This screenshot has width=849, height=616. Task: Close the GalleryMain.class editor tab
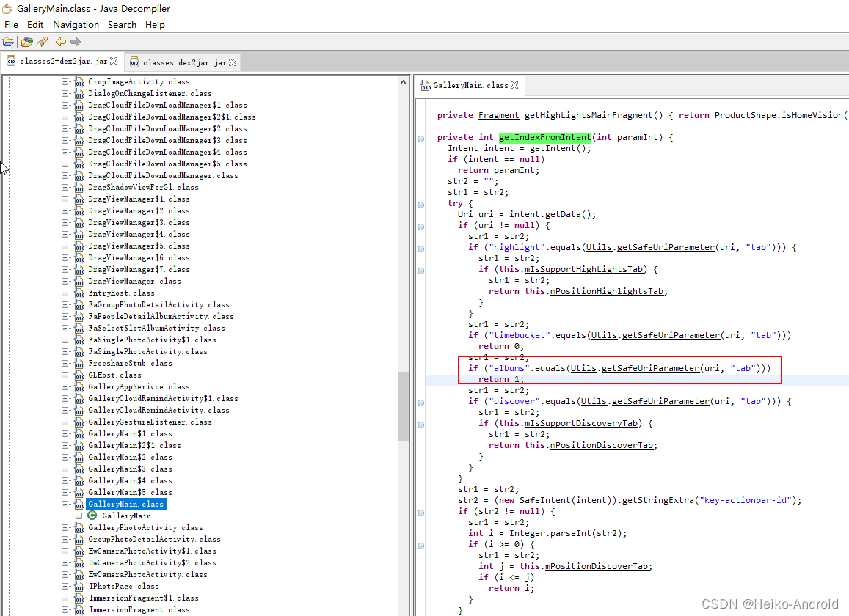point(514,85)
